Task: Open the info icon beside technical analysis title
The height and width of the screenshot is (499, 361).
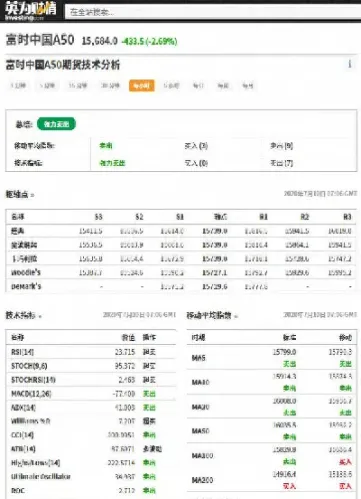Action: coord(350,64)
